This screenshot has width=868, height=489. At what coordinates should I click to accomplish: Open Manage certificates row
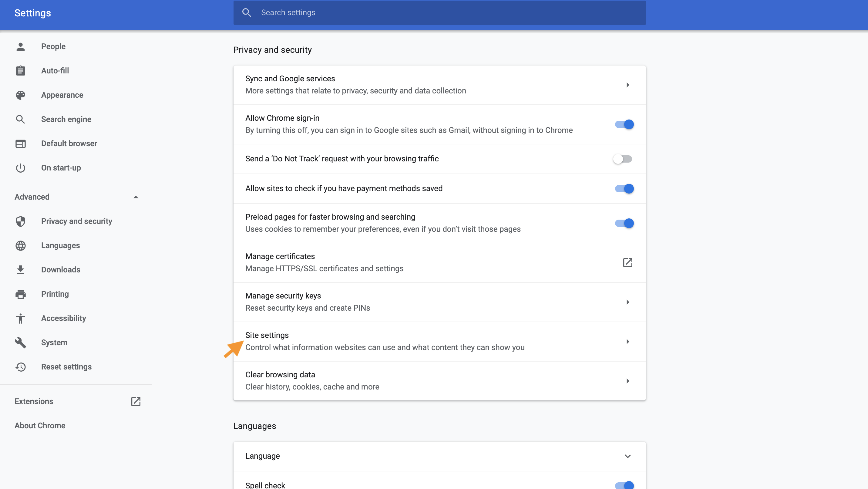439,262
